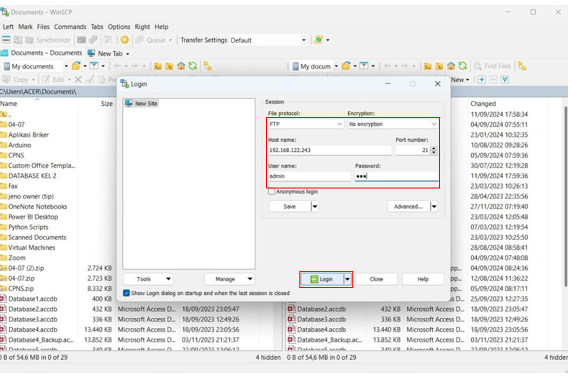Viewport: 572px width, 382px height.
Task: Select Database3.accdb in left panel
Action: [x=33, y=319]
